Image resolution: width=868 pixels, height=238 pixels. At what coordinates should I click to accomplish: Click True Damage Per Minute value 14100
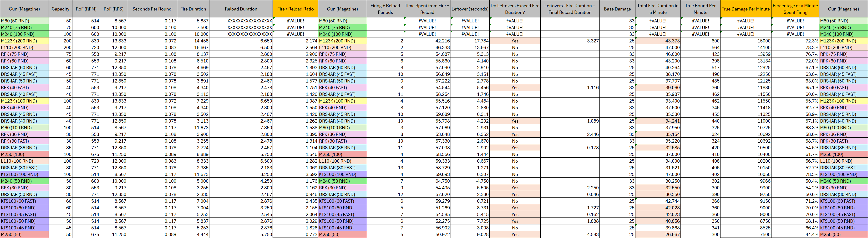(746, 47)
